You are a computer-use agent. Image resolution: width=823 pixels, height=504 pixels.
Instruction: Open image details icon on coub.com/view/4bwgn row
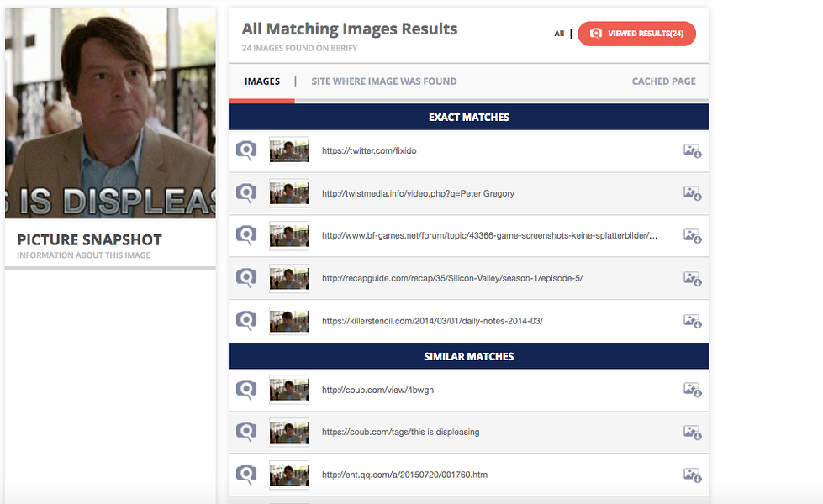[691, 390]
